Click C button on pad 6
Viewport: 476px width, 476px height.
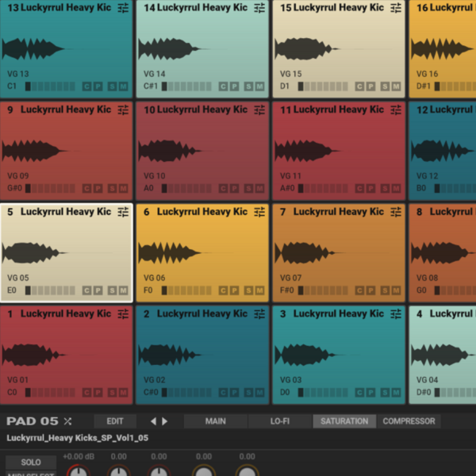223,290
